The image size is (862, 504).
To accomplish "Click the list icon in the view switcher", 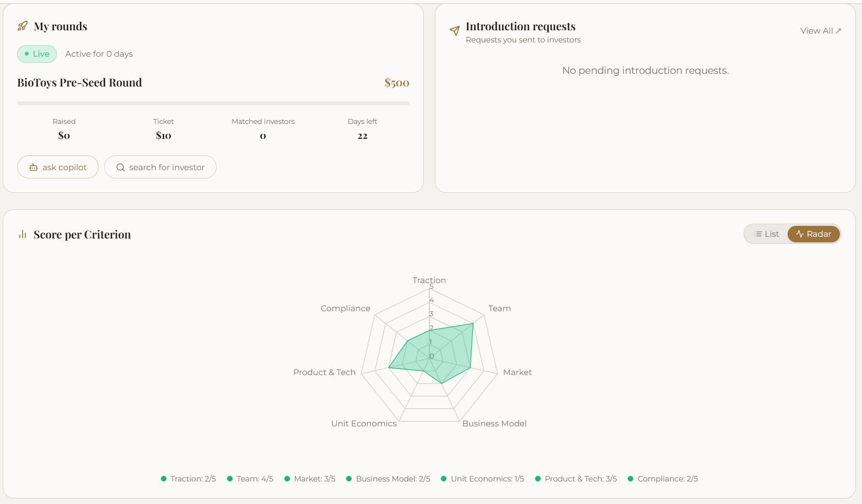I will pos(758,234).
